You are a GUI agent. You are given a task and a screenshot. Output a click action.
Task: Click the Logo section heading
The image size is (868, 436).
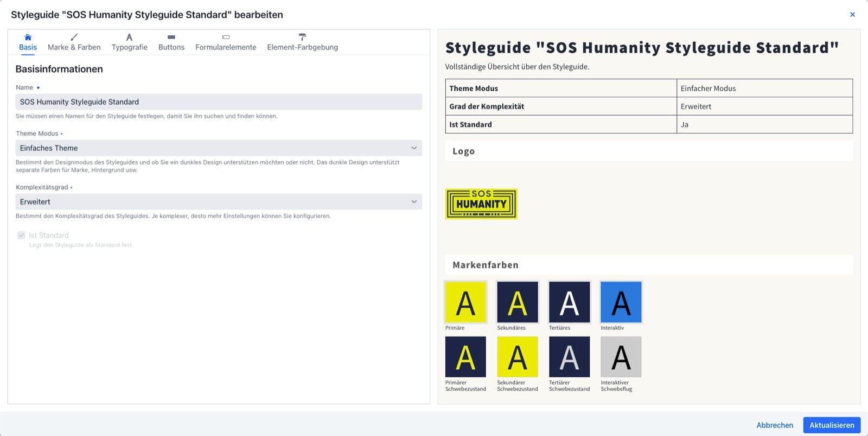point(463,151)
